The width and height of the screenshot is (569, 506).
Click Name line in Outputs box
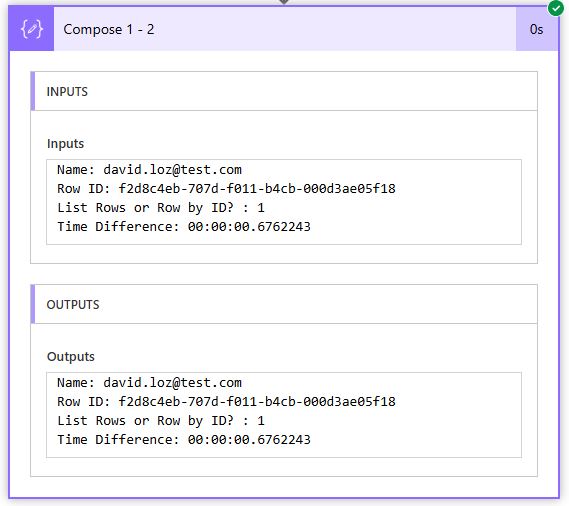[149, 383]
